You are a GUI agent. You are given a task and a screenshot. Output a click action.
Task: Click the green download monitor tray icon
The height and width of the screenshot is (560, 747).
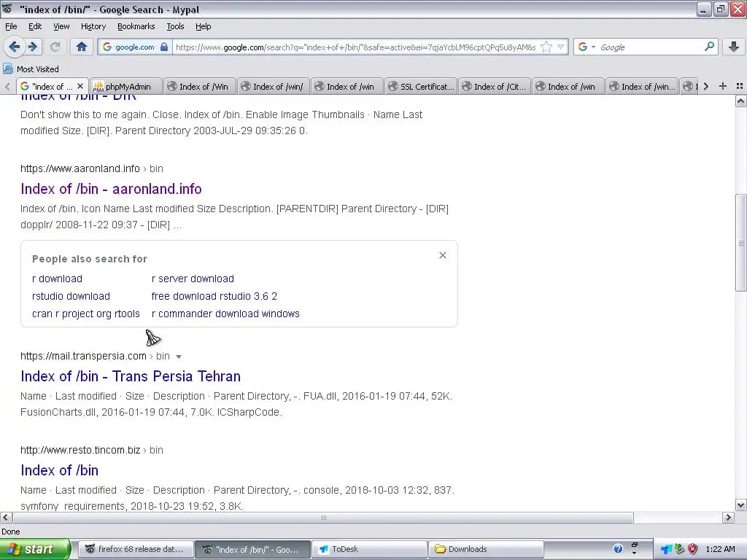click(x=679, y=549)
